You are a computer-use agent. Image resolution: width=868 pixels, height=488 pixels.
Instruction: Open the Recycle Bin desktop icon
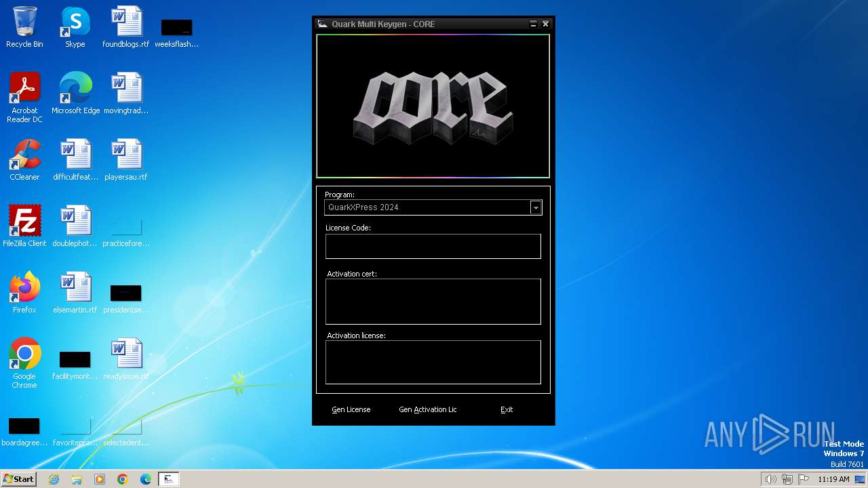tap(24, 28)
